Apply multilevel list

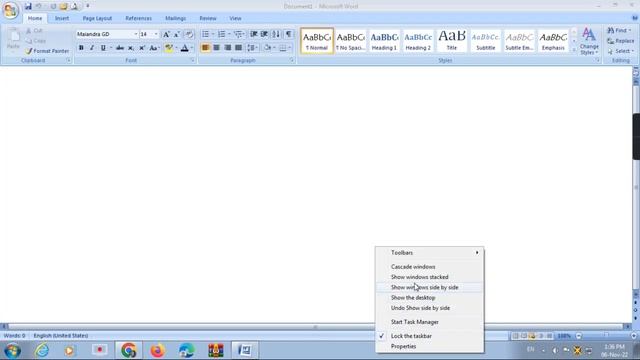[238, 34]
